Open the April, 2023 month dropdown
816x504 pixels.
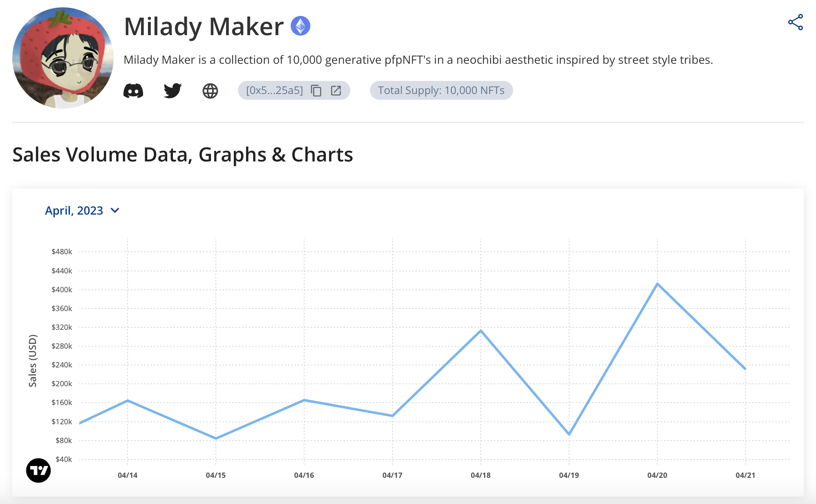74,211
